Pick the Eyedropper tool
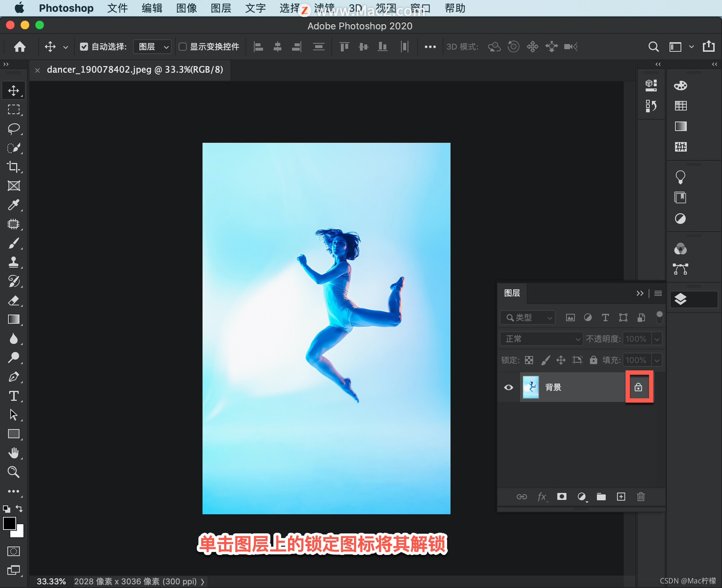 (14, 205)
